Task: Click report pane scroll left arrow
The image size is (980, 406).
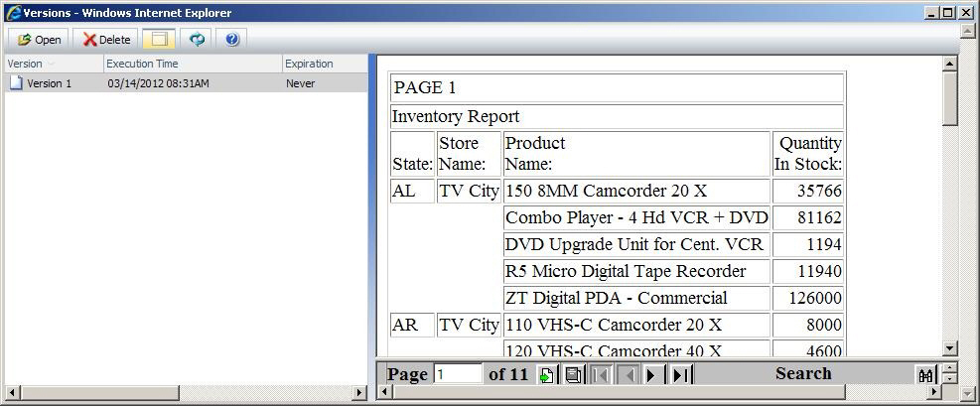Action: [383, 392]
